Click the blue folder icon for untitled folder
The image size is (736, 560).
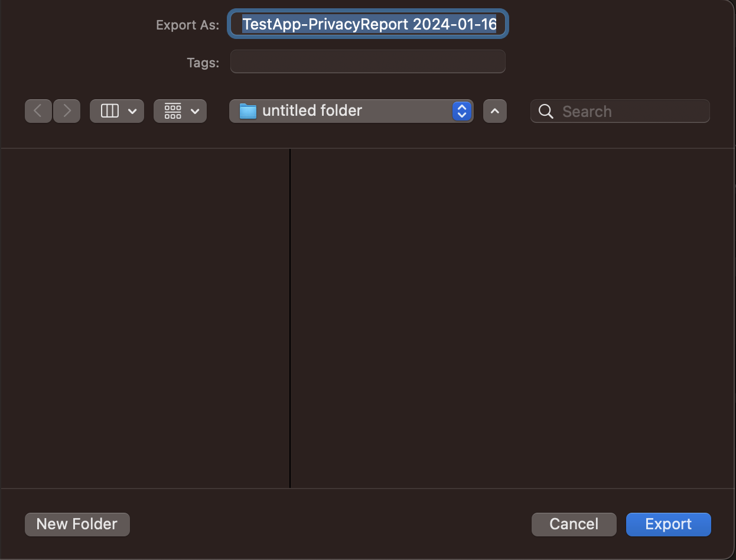248,111
